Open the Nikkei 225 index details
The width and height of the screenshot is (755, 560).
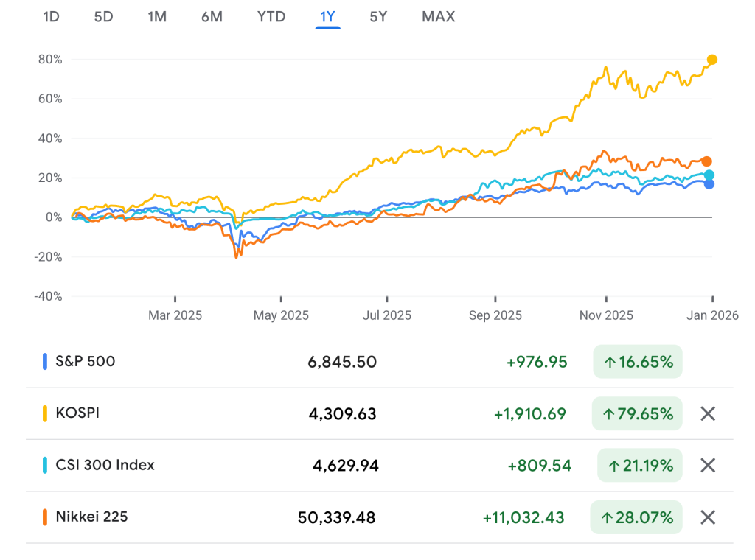point(91,517)
